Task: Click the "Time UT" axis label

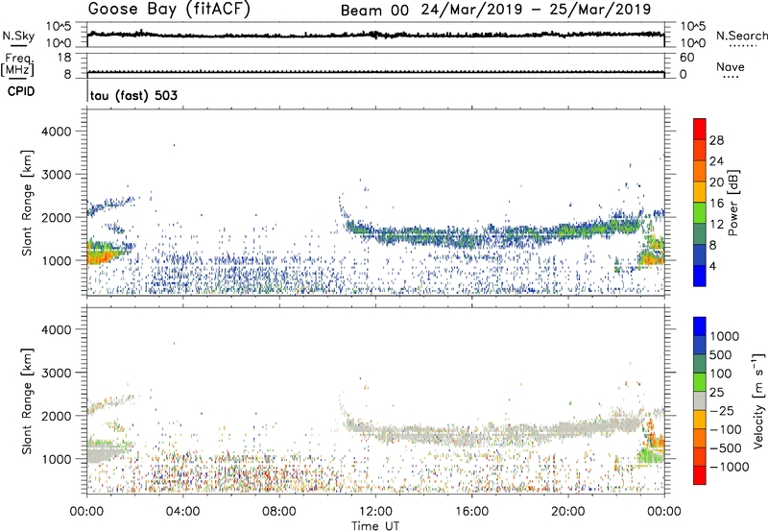Action: pyautogui.click(x=375, y=526)
